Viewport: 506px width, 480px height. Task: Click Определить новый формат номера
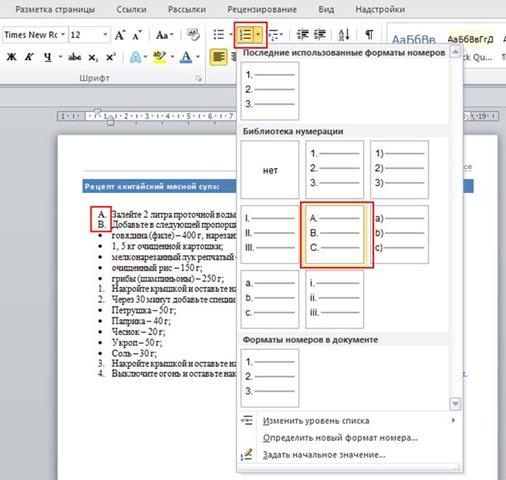point(348,438)
